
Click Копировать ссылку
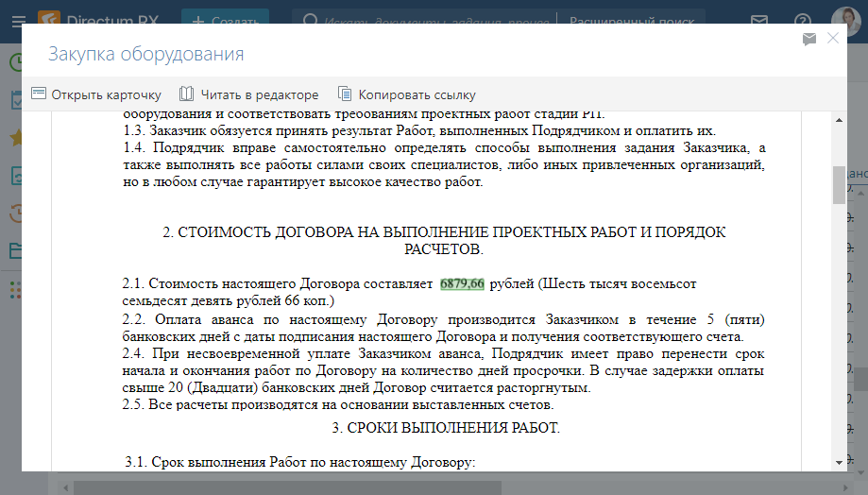click(x=406, y=94)
